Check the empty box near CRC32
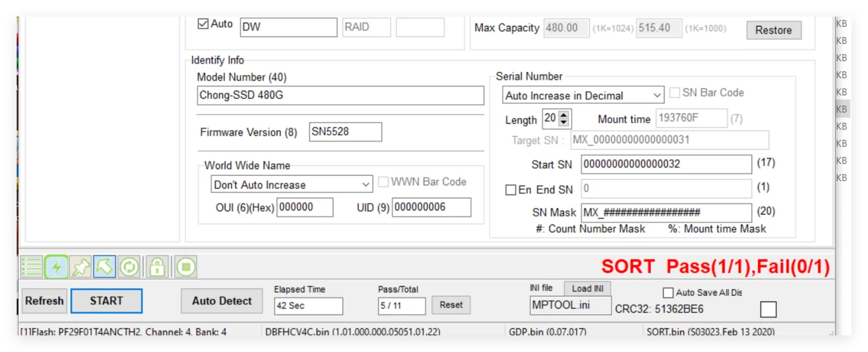Viewport: 868px width, 352px height. [x=768, y=309]
